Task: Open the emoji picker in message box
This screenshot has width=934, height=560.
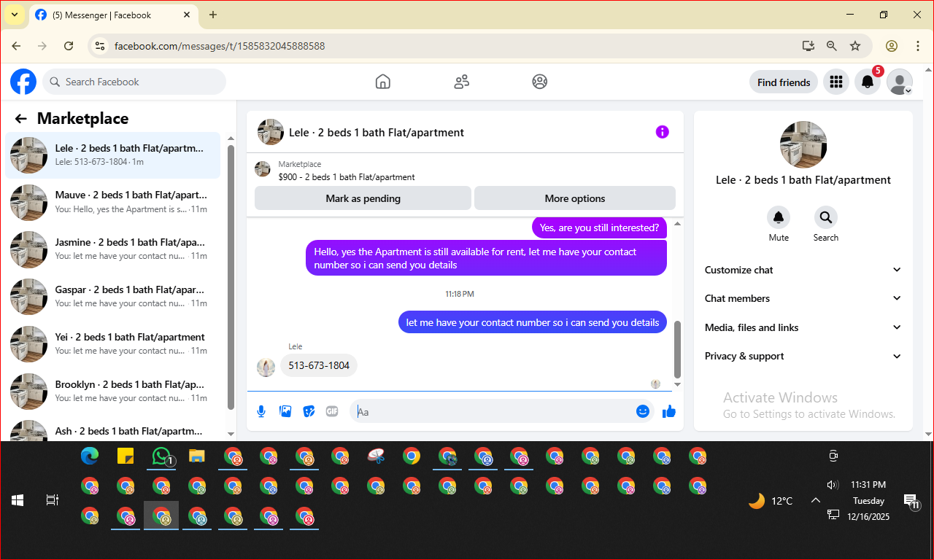Action: click(x=643, y=411)
